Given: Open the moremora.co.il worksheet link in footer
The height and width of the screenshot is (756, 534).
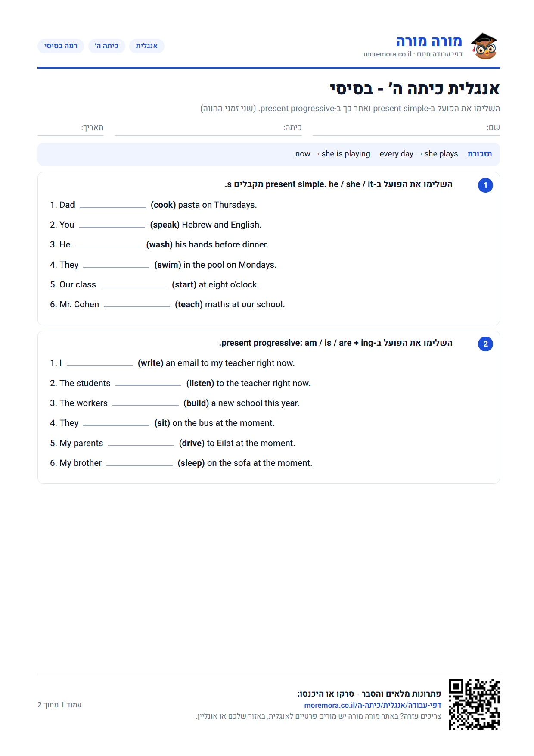Looking at the screenshot, I should click(373, 705).
